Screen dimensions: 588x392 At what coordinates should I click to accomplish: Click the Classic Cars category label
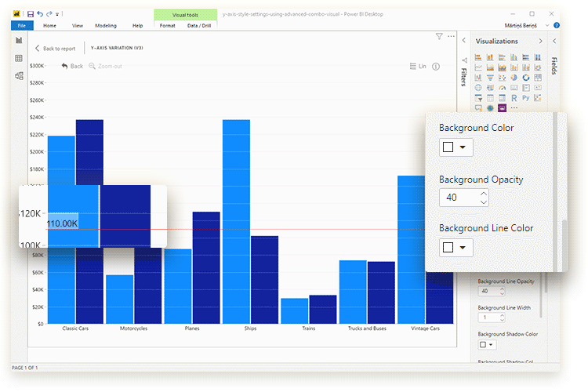click(75, 328)
